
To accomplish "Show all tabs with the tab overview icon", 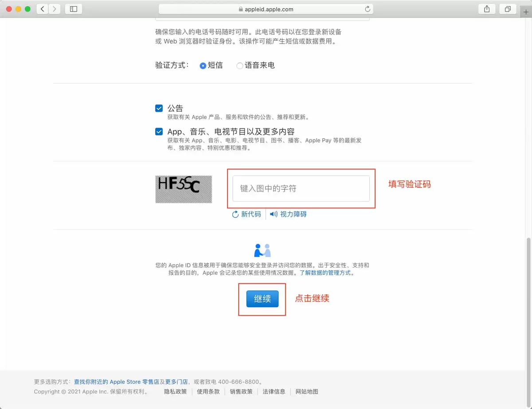I will click(x=507, y=8).
